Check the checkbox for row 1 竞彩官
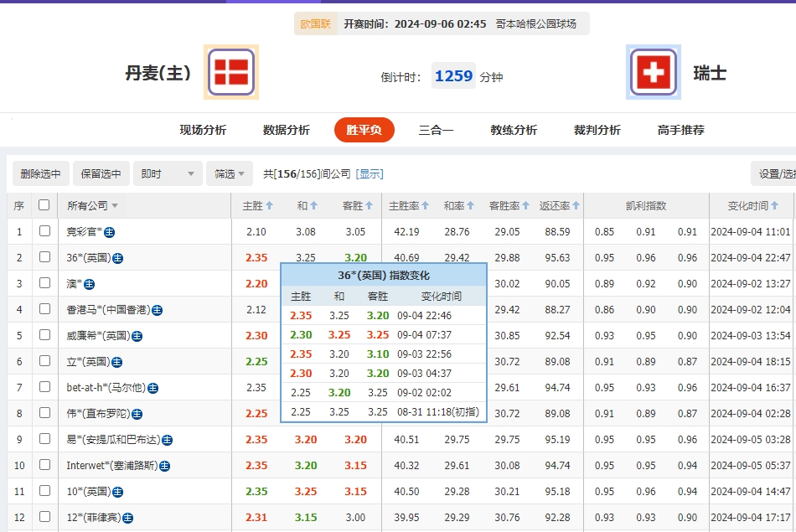796x532 pixels. [x=45, y=231]
